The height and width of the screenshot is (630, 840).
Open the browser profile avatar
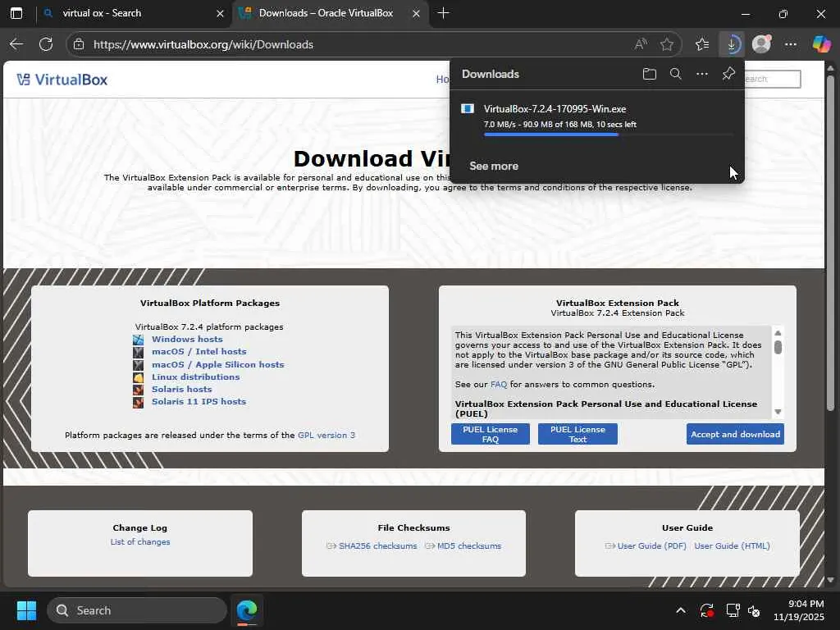761,44
